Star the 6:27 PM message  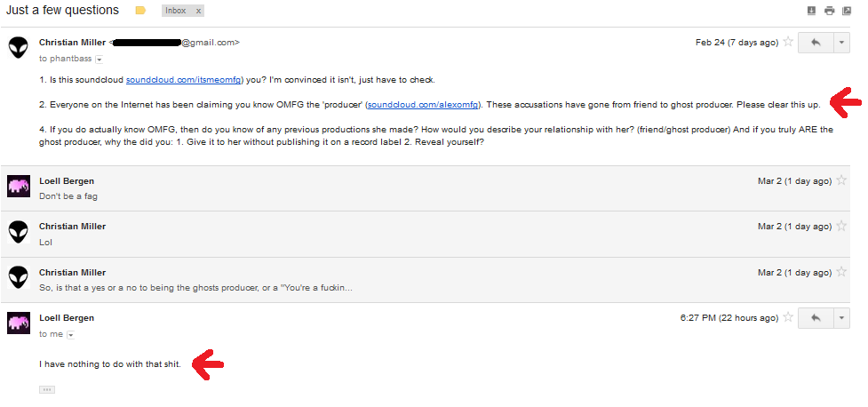coord(788,317)
